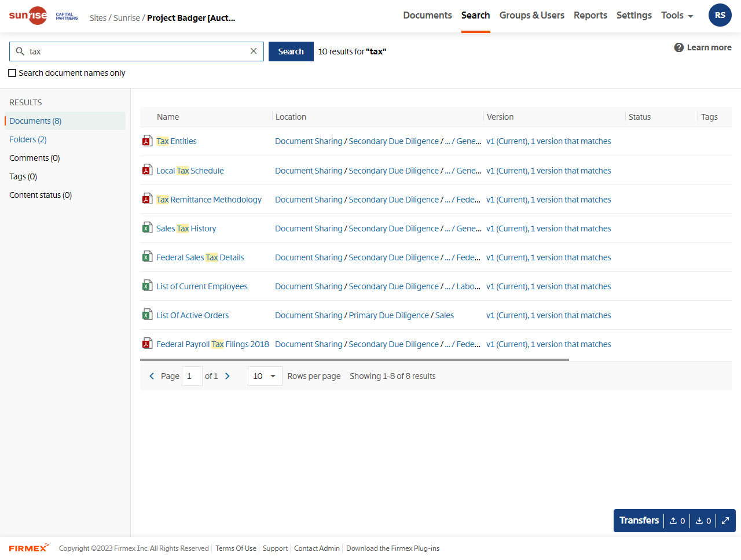Image resolution: width=741 pixels, height=560 pixels.
Task: Click the downloads icon in the Transfers bar
Action: coord(700,521)
